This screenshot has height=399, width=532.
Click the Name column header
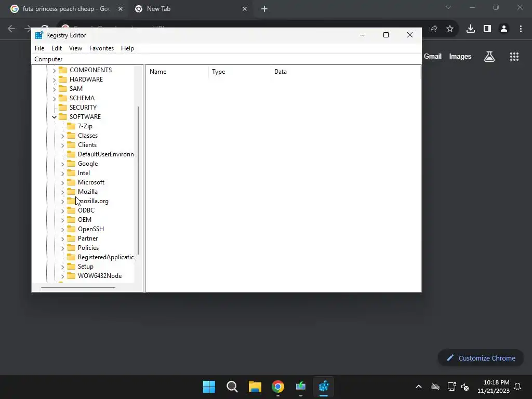click(x=178, y=72)
